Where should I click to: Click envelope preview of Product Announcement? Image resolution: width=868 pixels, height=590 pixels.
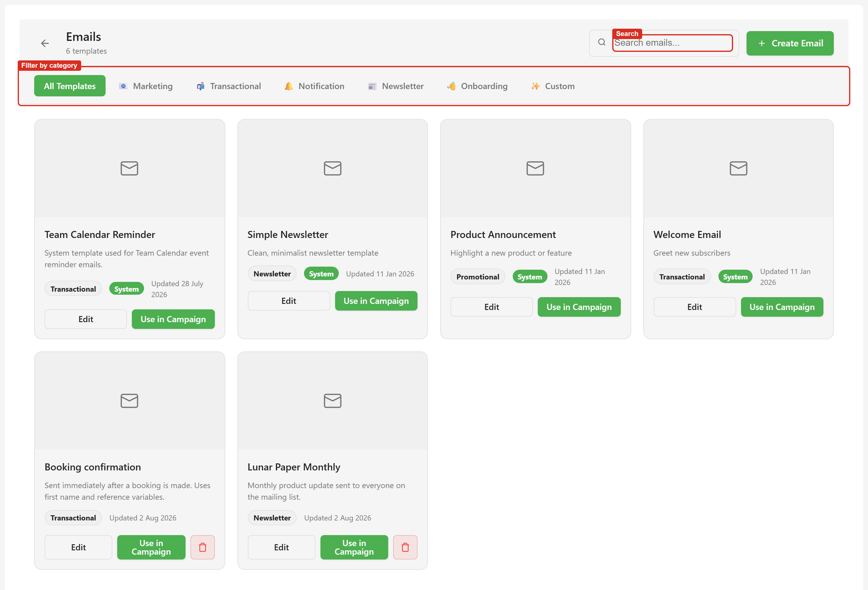[535, 168]
